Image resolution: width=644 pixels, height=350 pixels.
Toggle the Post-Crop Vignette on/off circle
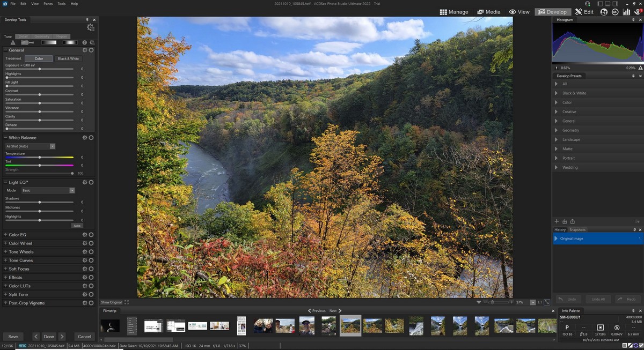coord(91,303)
